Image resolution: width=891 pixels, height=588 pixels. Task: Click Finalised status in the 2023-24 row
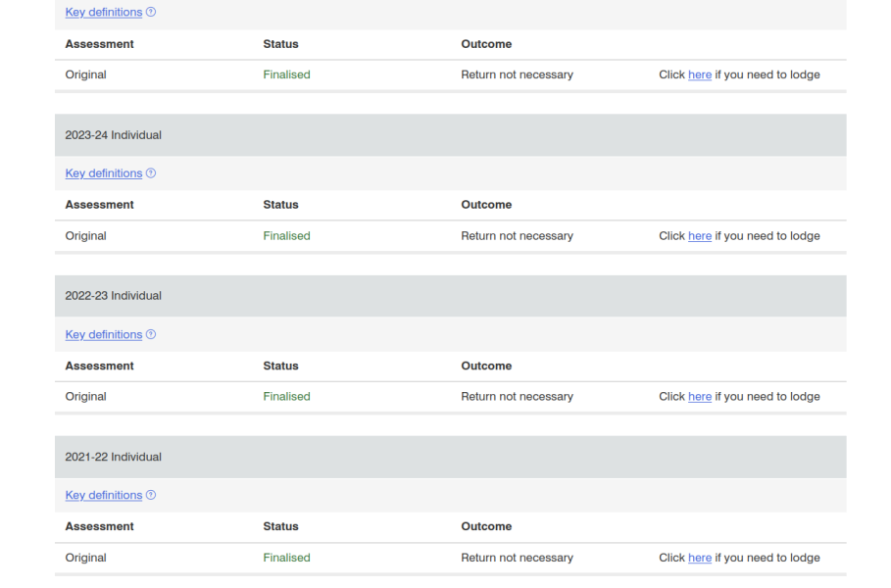tap(286, 236)
